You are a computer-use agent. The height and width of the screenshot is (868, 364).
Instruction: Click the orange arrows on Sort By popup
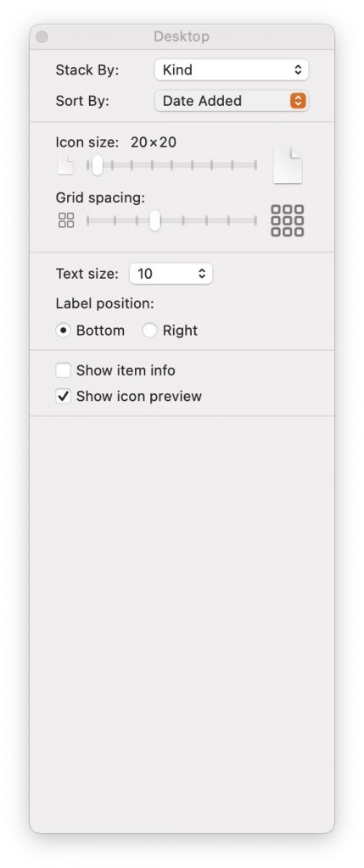(298, 101)
